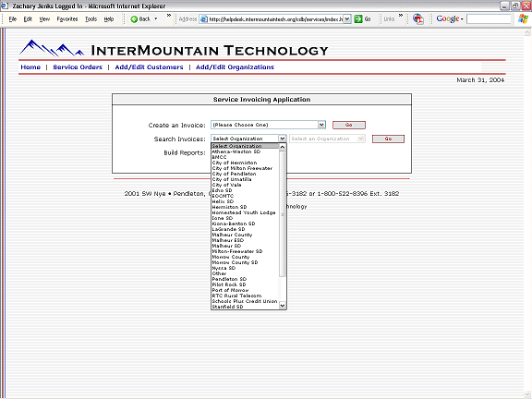Click the scroll-up arrow of organization list
This screenshot has width=532, height=399.
pyautogui.click(x=283, y=147)
